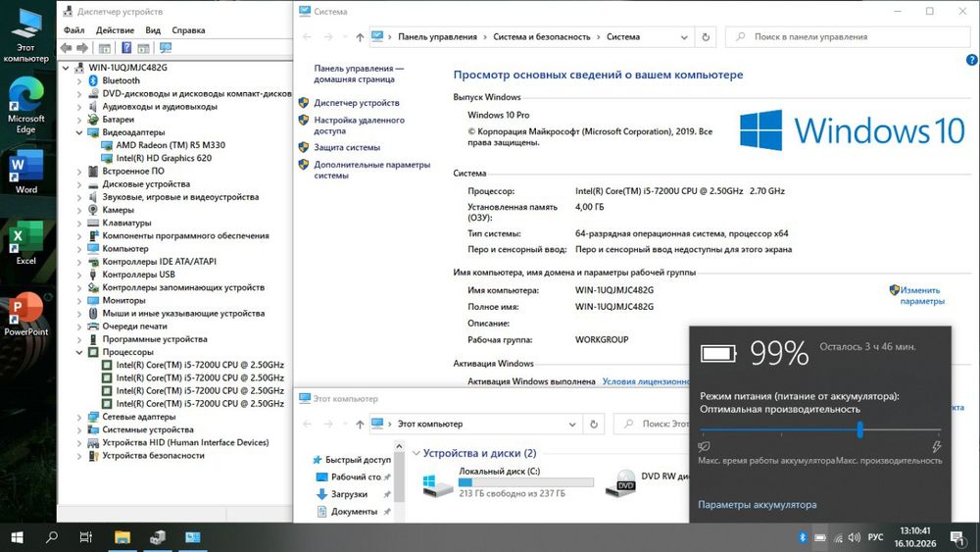Click battery tray icon
980x552 pixels.
pyautogui.click(x=820, y=537)
